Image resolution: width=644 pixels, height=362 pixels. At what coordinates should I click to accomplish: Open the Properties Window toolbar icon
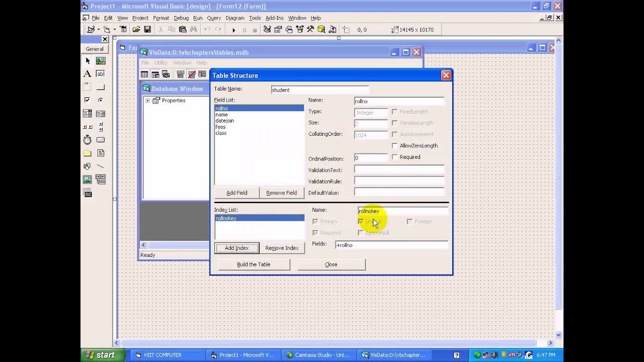[278, 30]
